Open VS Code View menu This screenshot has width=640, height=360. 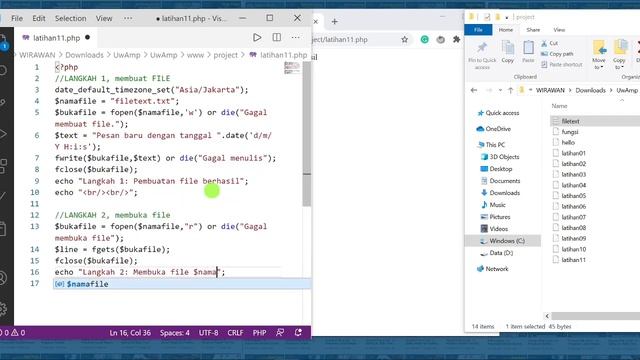[104, 18]
